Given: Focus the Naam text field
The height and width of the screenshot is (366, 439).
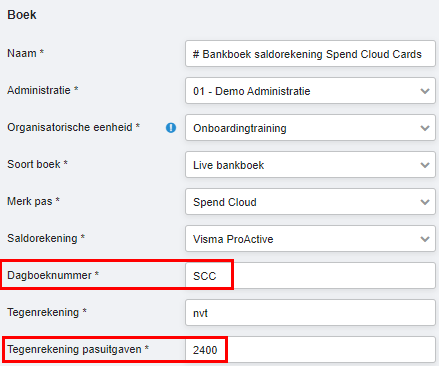Looking at the screenshot, I should click(310, 54).
